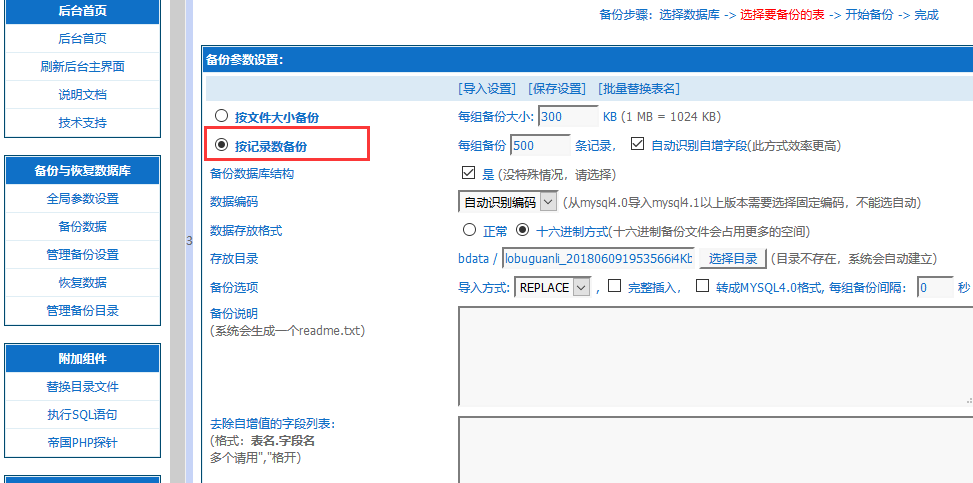Select 按记录数备份 radio option
The height and width of the screenshot is (483, 973).
221,146
